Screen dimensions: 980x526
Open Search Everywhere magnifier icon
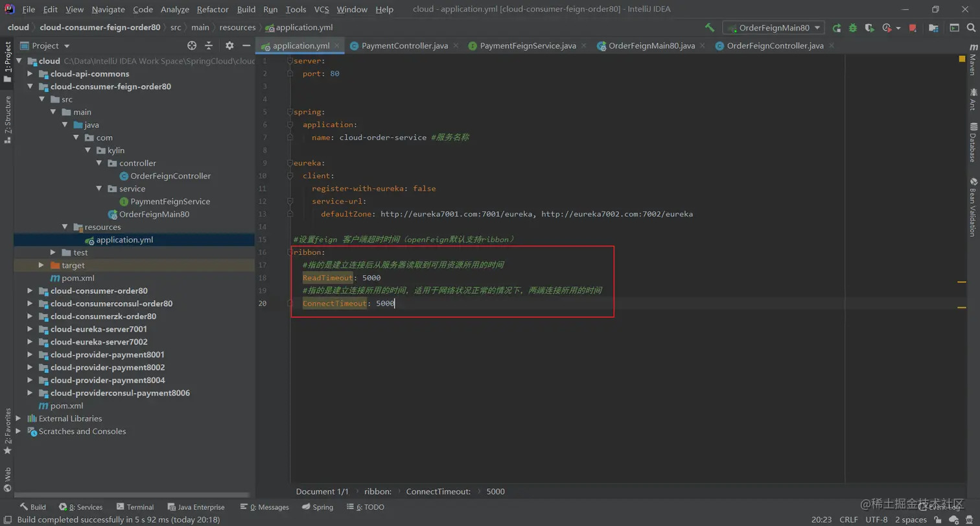pos(972,28)
